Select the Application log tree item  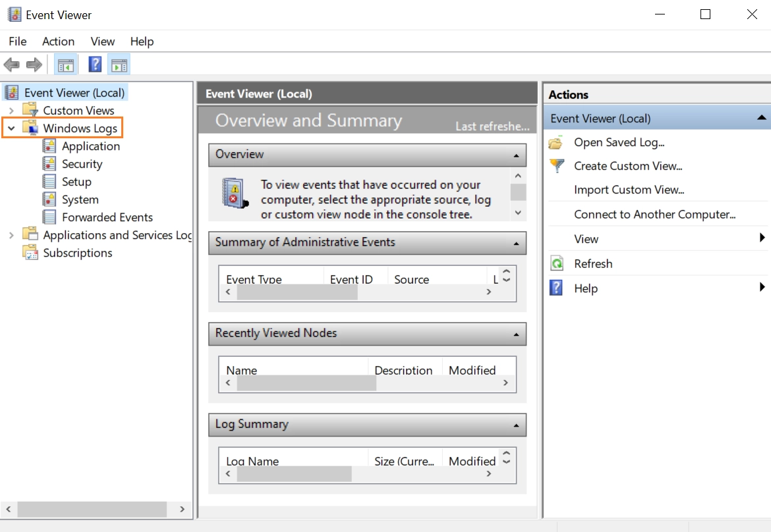90,146
